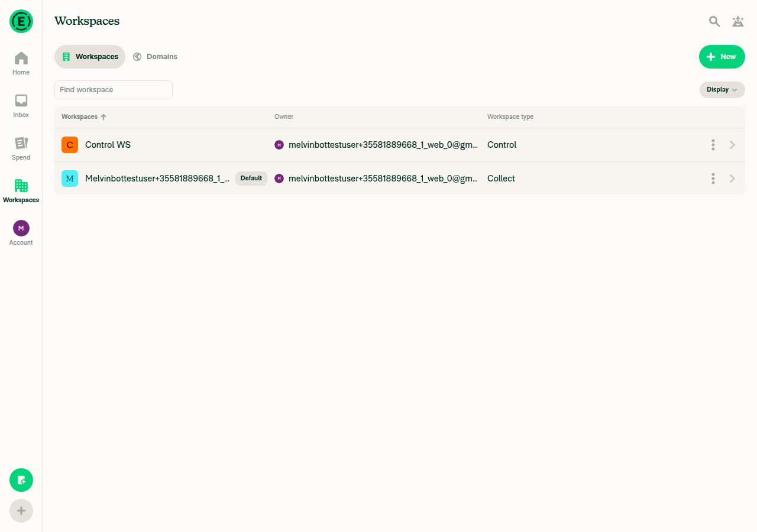Click the Expensify logo icon
The image size is (757, 532).
coord(21,21)
